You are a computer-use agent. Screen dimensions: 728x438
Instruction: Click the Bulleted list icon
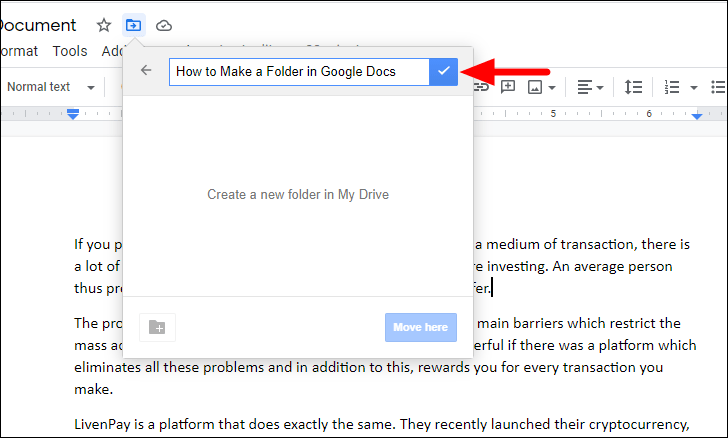719,87
